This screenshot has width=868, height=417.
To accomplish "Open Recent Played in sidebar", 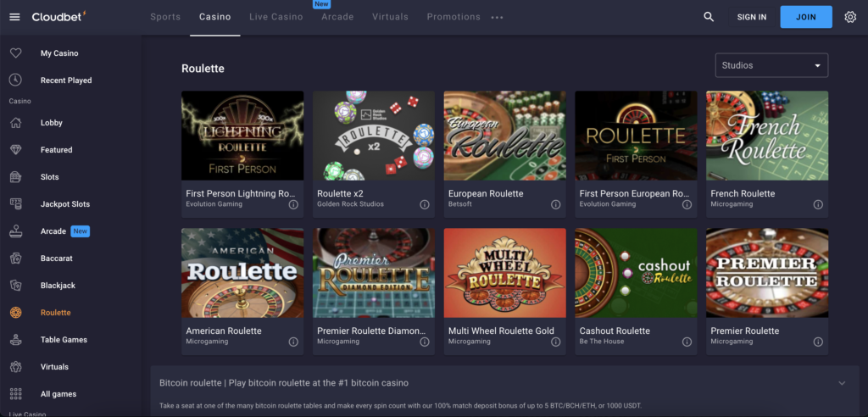I will click(66, 81).
